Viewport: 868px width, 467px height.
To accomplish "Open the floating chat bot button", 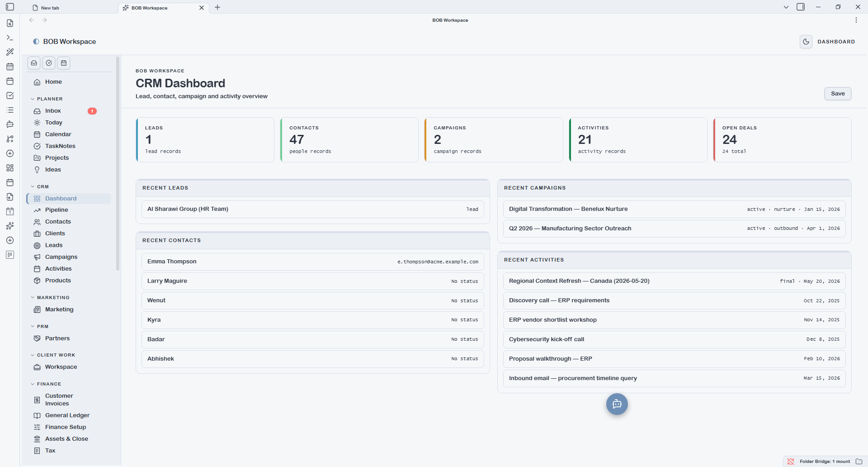I will coord(617,404).
